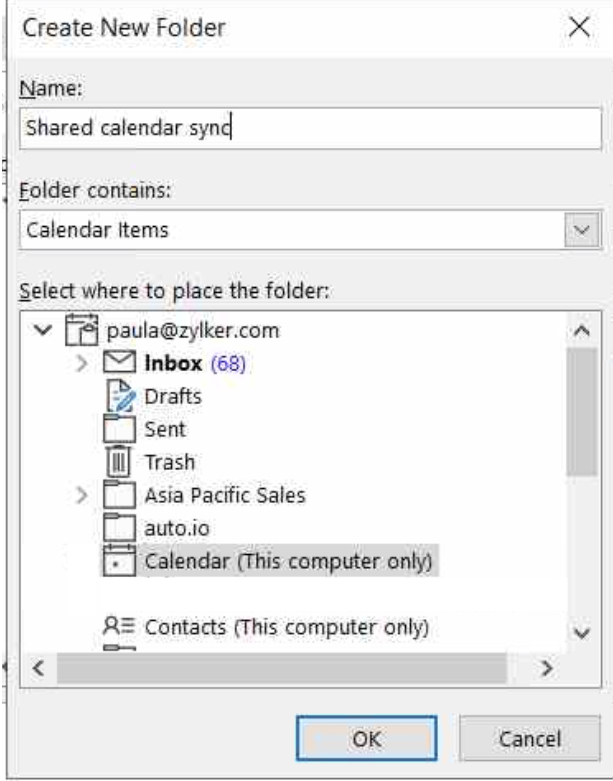Click the Sent folder icon
The width and height of the screenshot is (613, 781).
click(x=118, y=430)
